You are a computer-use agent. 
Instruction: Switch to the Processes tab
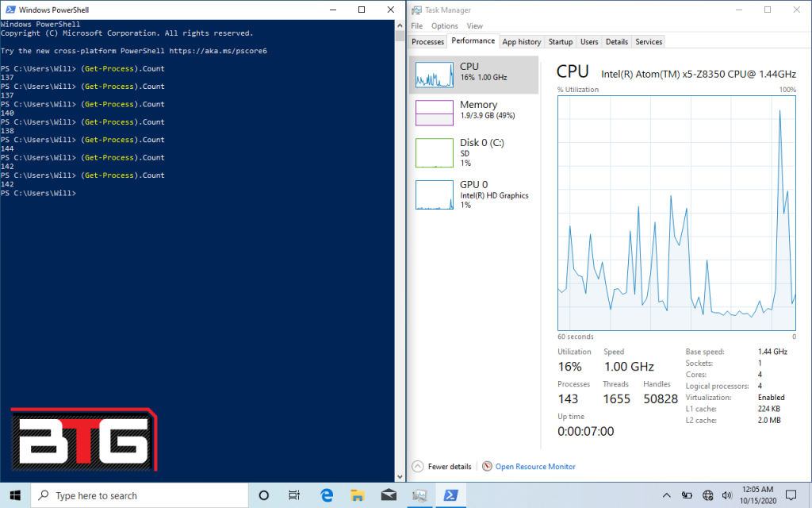point(427,41)
